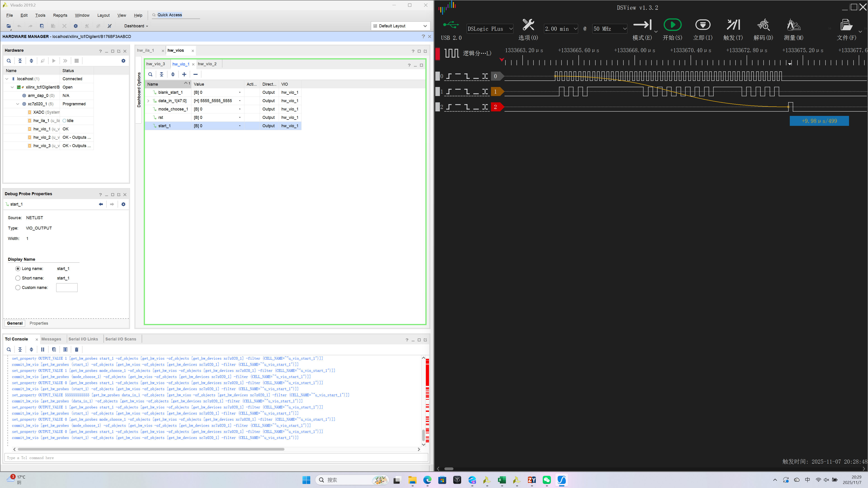Expand the data_in_1[47:0] probe row
This screenshot has width=868, height=488.
pyautogui.click(x=148, y=101)
